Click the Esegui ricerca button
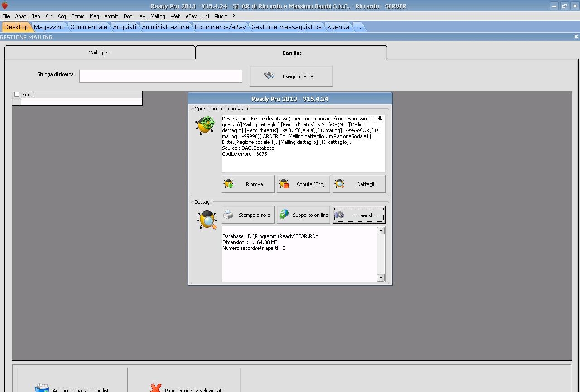This screenshot has height=392, width=580. 291,76
